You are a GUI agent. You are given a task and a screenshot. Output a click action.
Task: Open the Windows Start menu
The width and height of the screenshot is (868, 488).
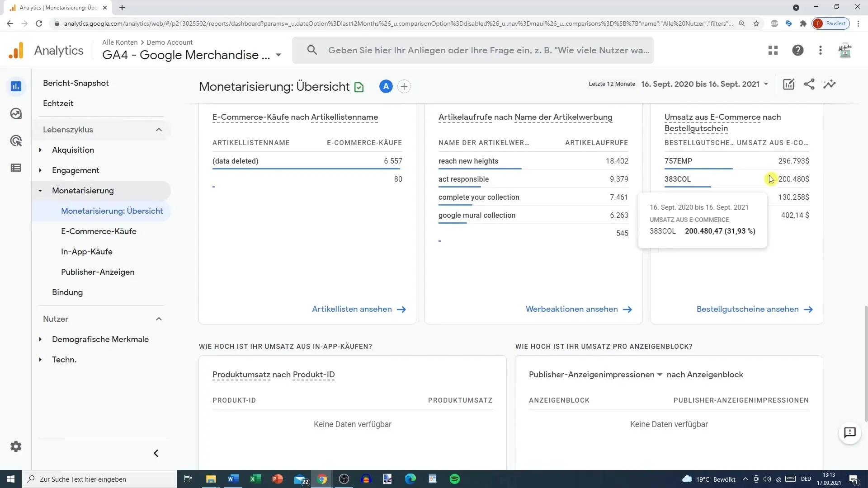pos(11,479)
